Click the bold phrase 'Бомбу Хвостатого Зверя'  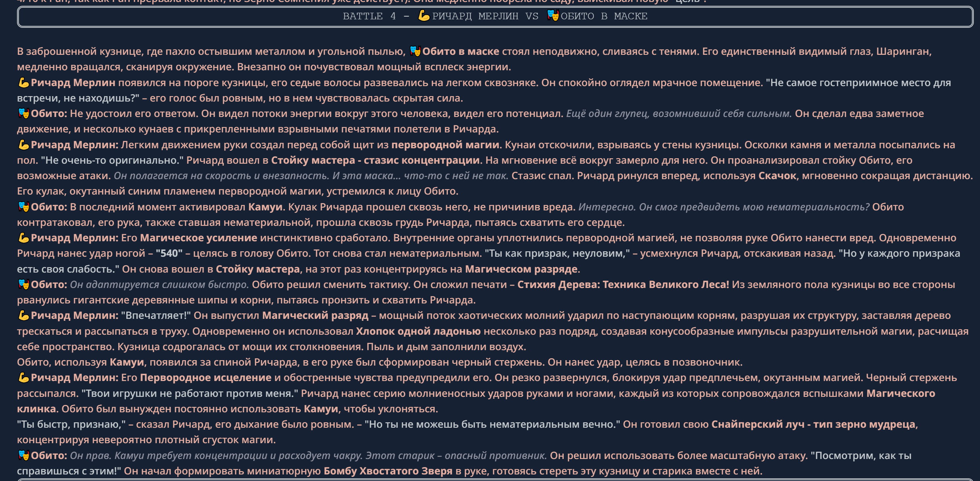tap(388, 471)
